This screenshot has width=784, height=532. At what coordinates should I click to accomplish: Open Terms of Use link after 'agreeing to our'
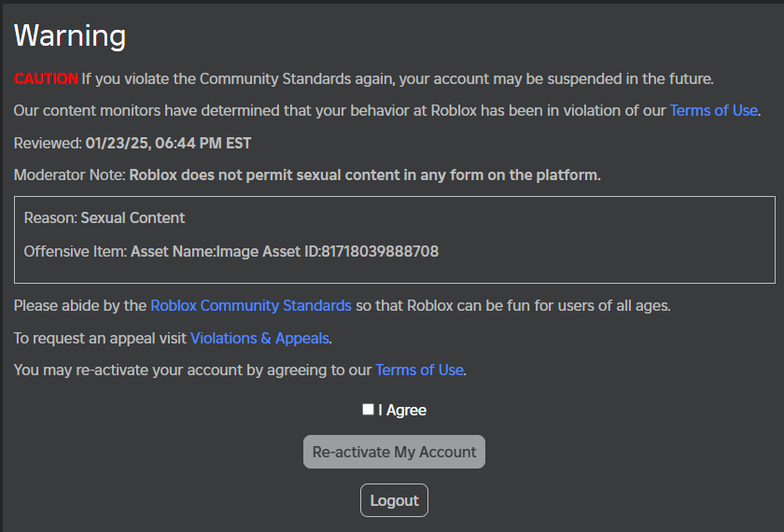419,370
